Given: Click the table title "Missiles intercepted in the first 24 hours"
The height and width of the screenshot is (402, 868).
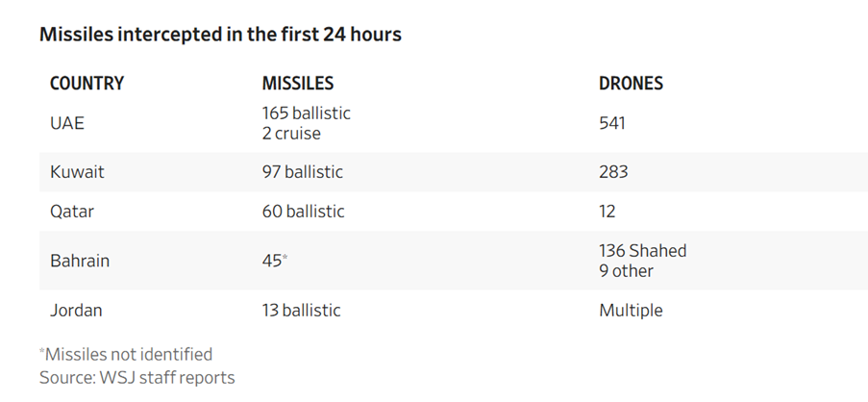Looking at the screenshot, I should [220, 35].
